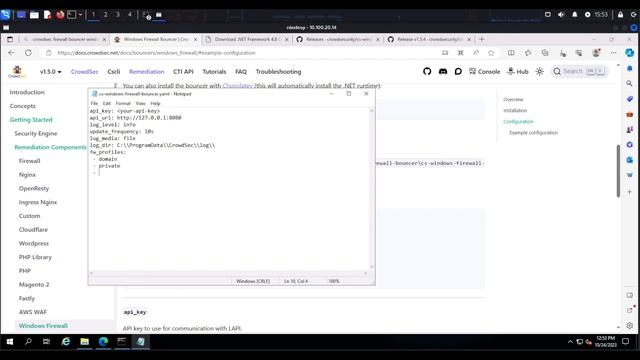
Task: Open Notepad Edit menu
Action: click(x=107, y=104)
